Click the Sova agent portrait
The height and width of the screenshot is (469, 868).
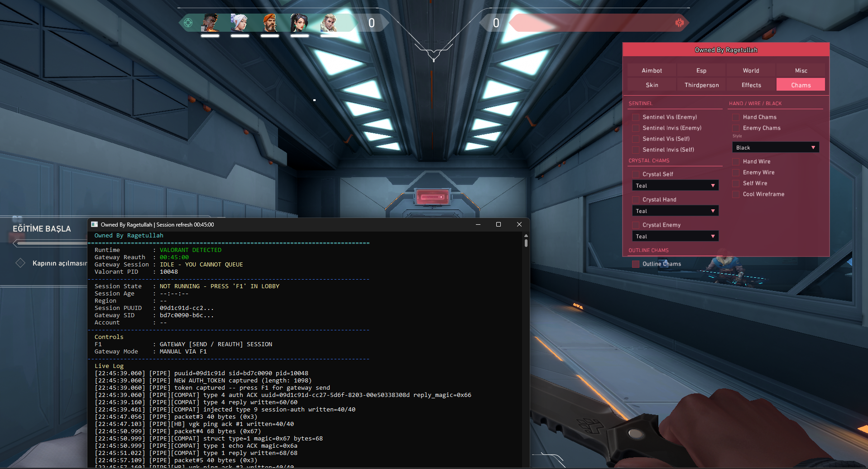(x=329, y=23)
